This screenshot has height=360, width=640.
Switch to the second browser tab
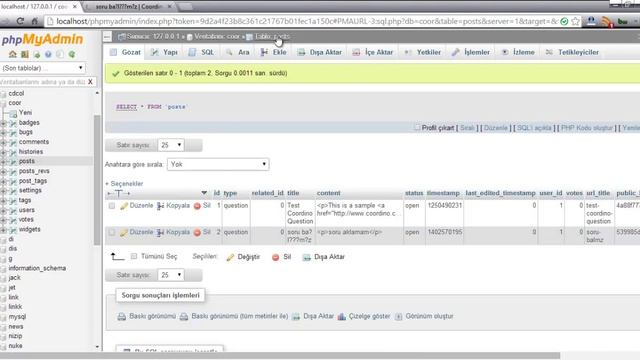tap(130, 7)
